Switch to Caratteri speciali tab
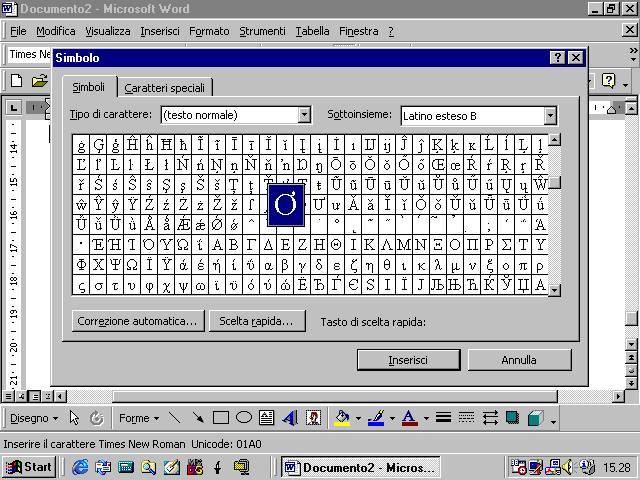This screenshot has height=480, width=640. point(164,88)
